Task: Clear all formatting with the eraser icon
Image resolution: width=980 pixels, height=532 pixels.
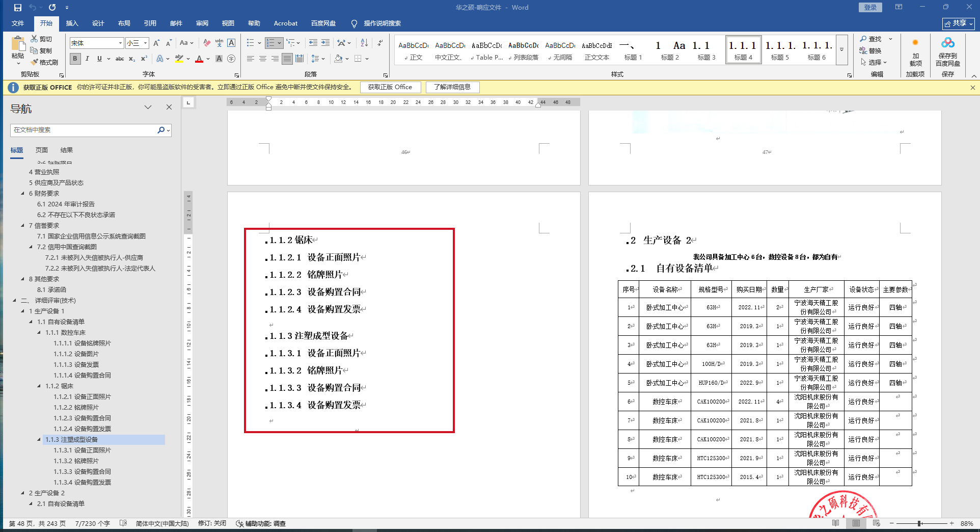Action: point(207,43)
